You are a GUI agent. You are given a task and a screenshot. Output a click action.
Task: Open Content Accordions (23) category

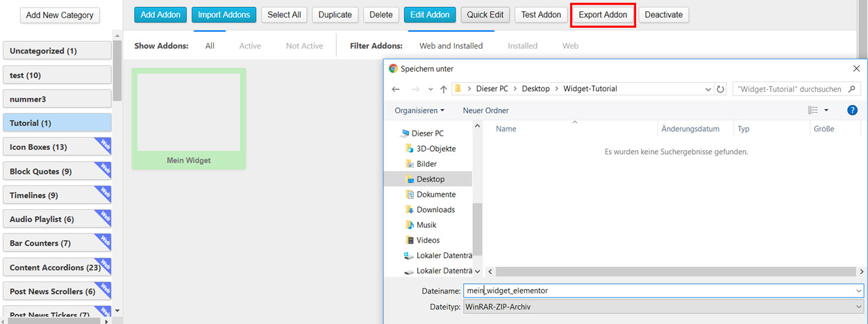[58, 267]
